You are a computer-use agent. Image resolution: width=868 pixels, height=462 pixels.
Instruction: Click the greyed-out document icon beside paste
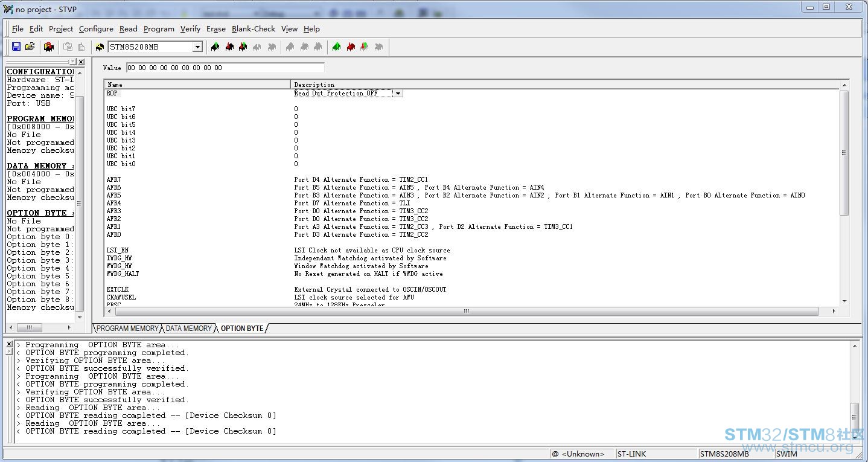[x=81, y=47]
